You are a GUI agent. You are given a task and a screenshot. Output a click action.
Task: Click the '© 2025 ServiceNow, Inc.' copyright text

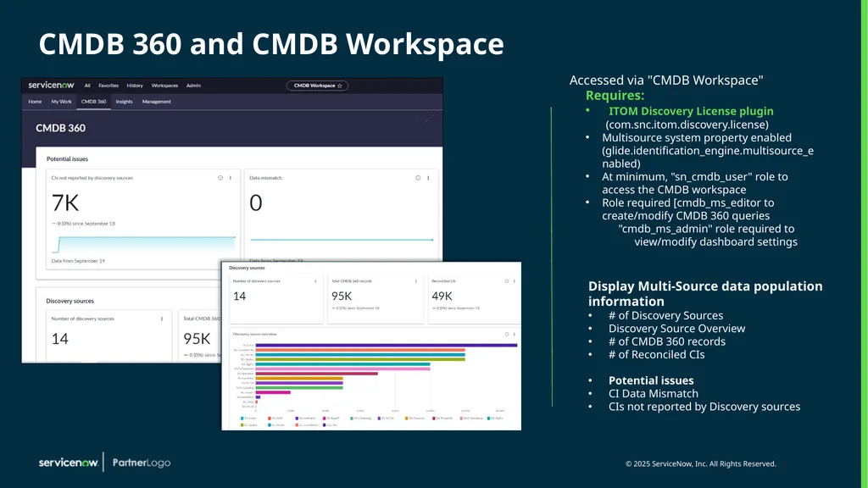(x=701, y=463)
